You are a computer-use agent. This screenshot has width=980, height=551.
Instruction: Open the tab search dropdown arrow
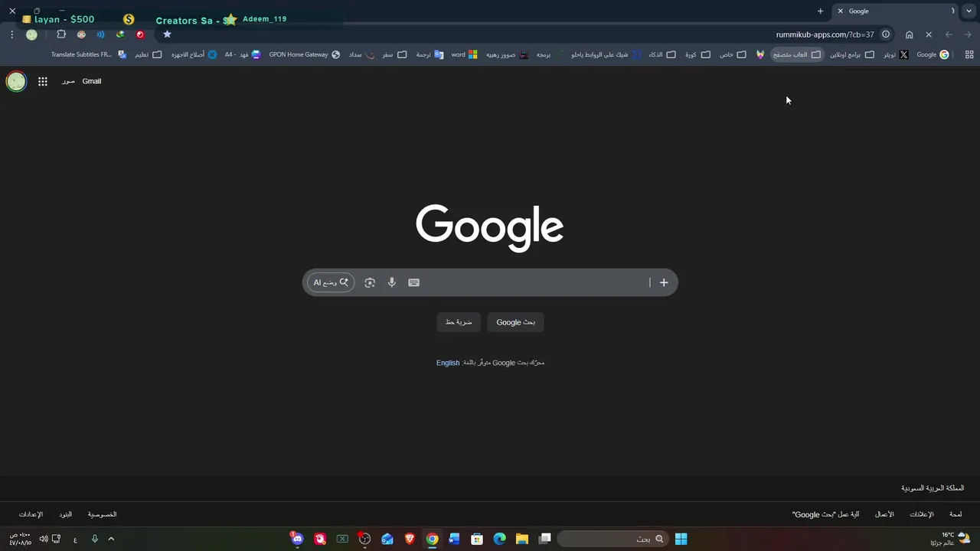point(969,11)
